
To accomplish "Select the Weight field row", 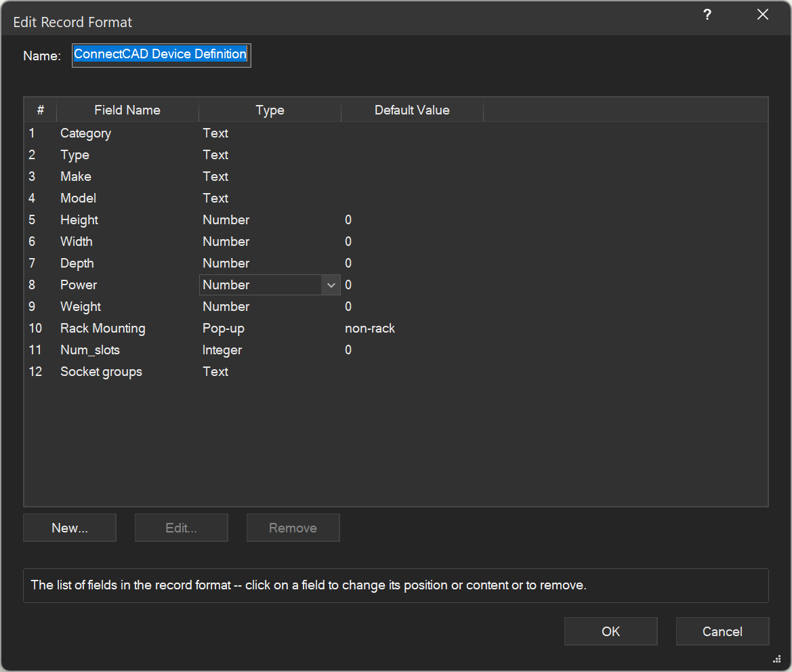I will (x=81, y=307).
